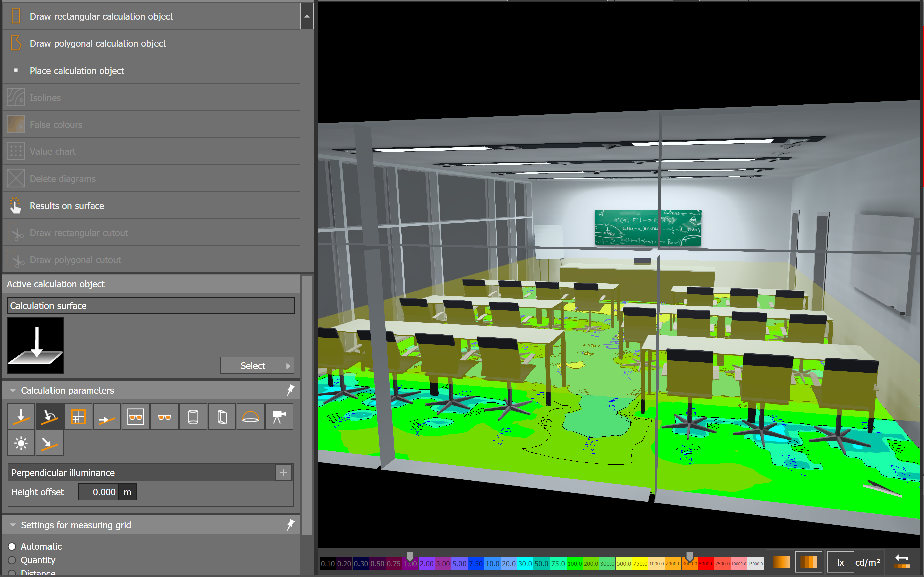
Task: Select the orange grid calculation icon
Action: (78, 416)
